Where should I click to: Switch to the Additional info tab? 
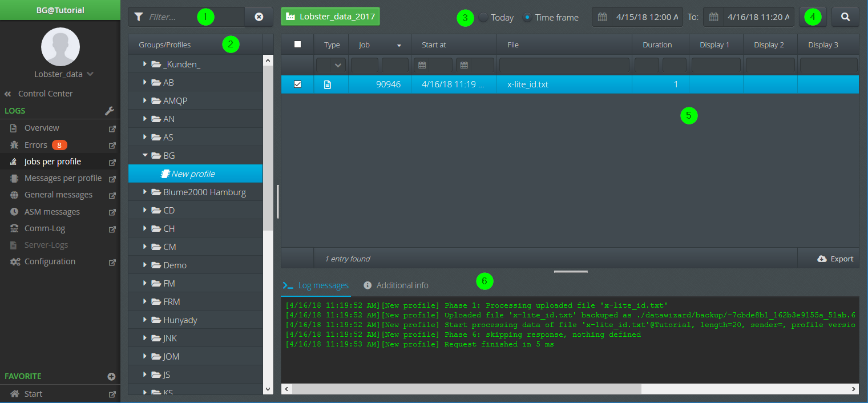point(396,285)
